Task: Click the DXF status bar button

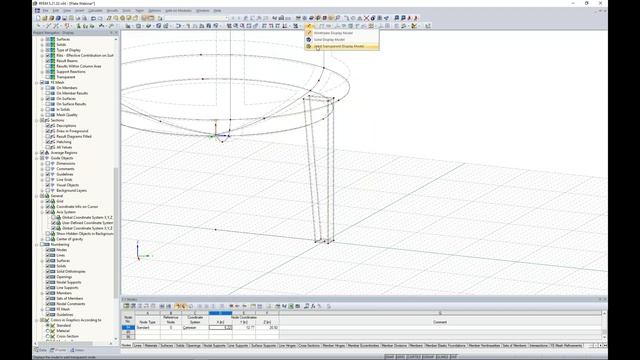Action: [x=453, y=357]
